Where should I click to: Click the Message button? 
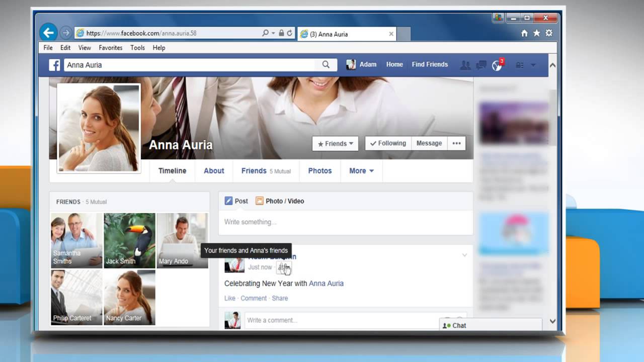tap(429, 143)
